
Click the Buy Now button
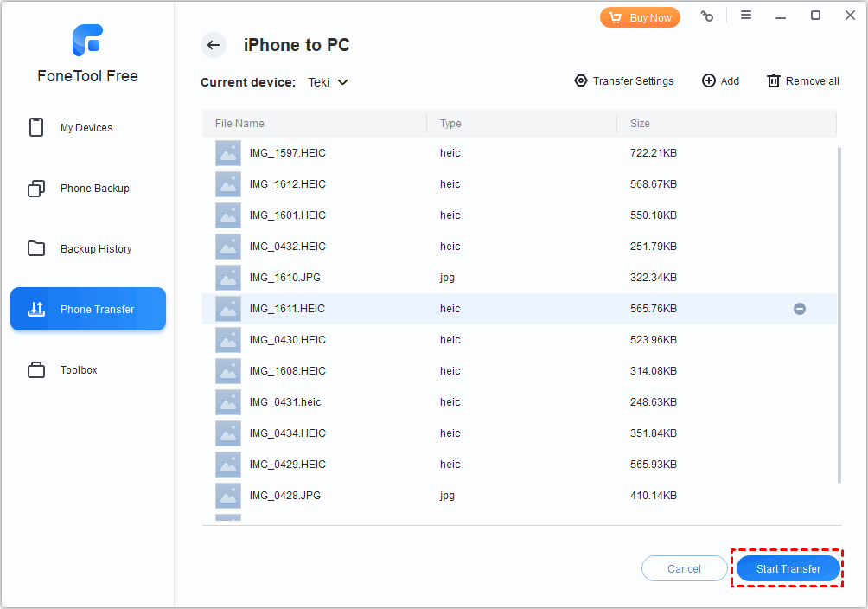pyautogui.click(x=640, y=16)
